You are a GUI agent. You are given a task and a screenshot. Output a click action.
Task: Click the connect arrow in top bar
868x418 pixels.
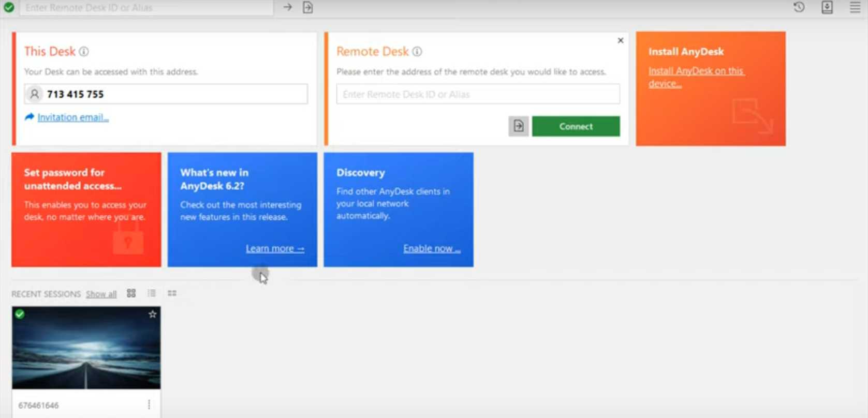[288, 7]
